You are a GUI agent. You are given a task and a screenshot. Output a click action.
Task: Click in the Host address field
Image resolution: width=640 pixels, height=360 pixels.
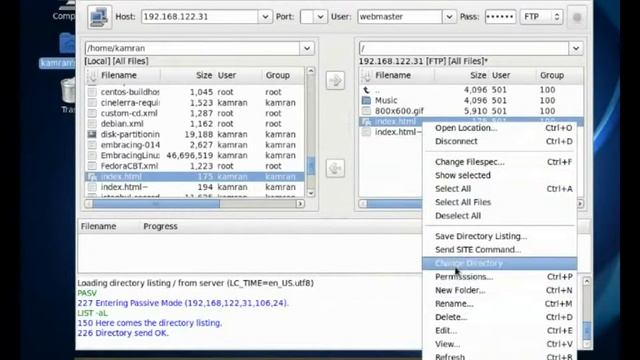200,17
